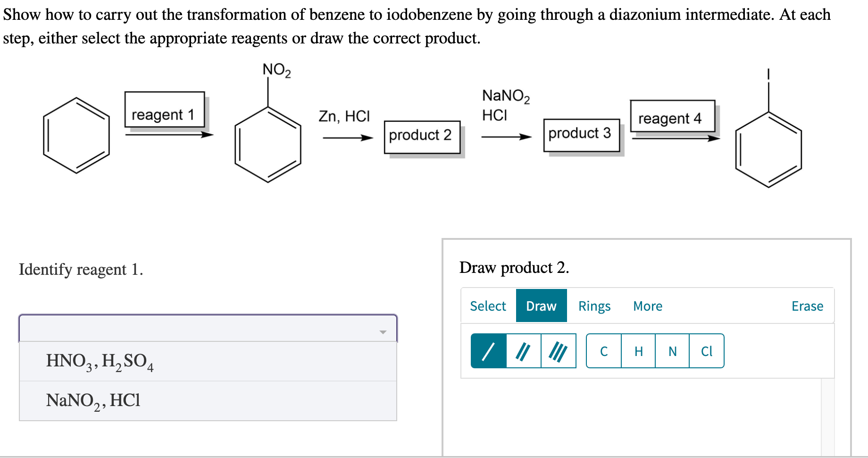Screen dimensions: 868x458
Task: Choose the Hydrogen atom button
Action: (x=638, y=351)
